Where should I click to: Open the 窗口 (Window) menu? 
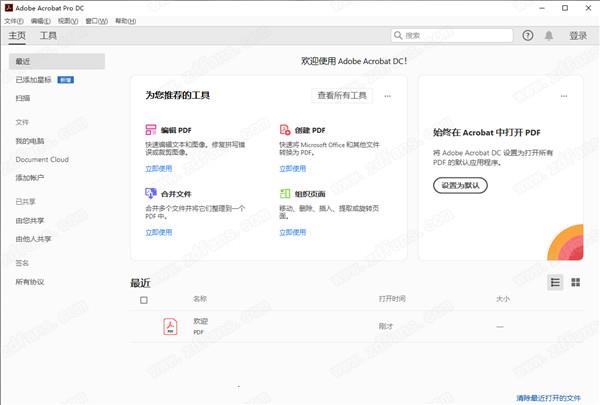(x=96, y=21)
